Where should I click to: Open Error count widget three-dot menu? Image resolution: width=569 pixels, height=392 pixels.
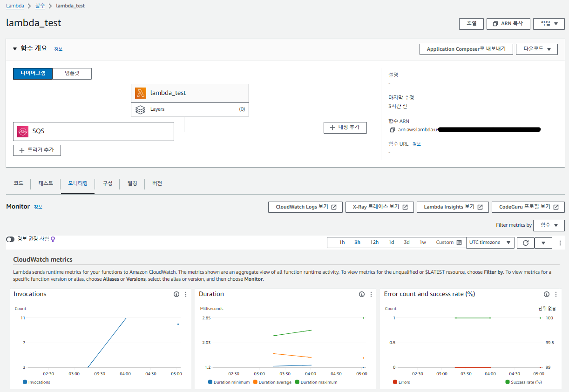pos(556,294)
